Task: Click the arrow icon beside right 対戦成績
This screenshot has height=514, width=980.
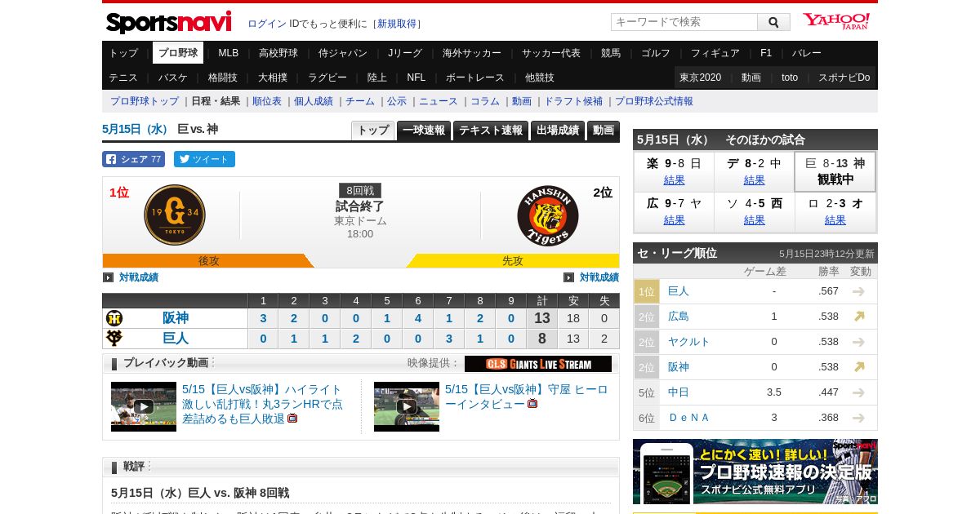Action: (568, 277)
